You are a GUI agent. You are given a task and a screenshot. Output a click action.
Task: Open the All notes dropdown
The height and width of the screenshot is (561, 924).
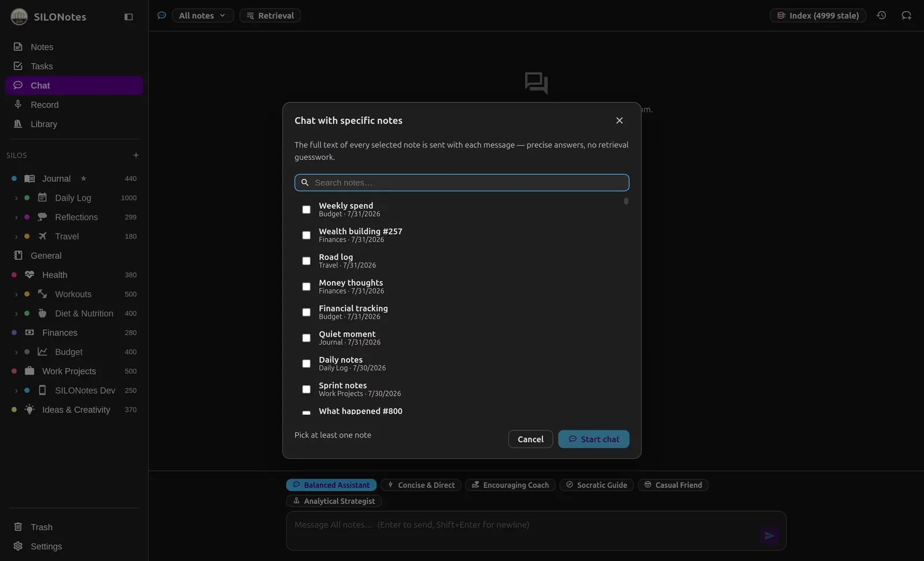coord(203,16)
